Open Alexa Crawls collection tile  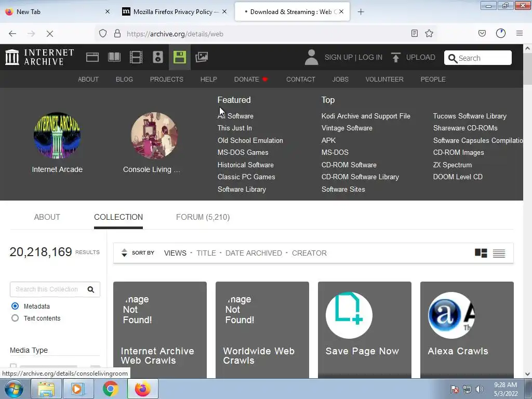(x=467, y=330)
